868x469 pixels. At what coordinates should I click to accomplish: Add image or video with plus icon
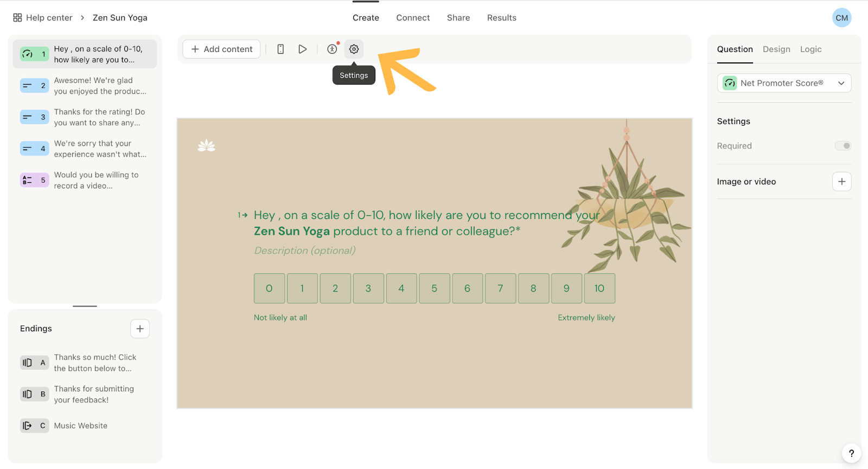841,182
